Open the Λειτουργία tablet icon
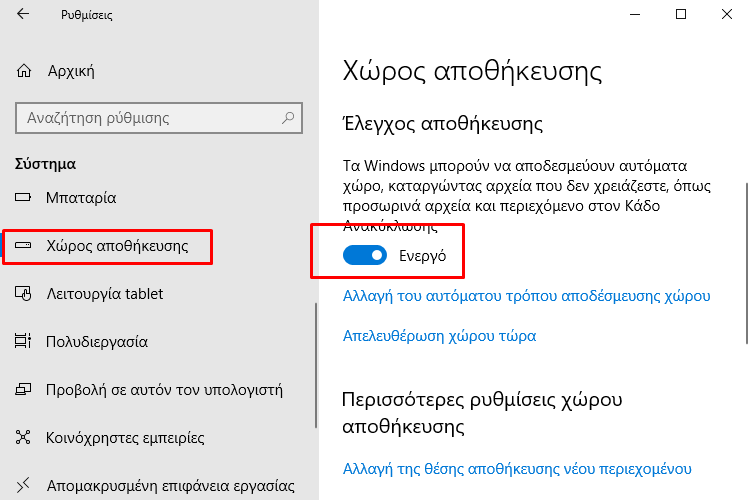 23,293
